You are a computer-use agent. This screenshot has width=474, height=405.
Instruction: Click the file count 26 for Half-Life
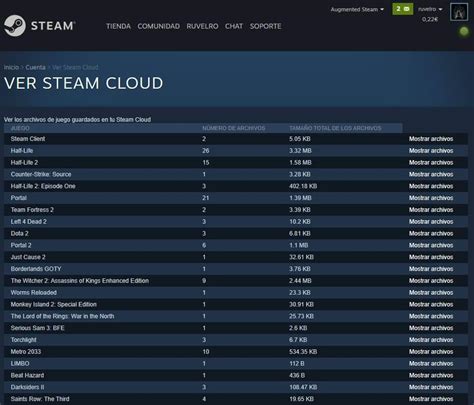[206, 151]
